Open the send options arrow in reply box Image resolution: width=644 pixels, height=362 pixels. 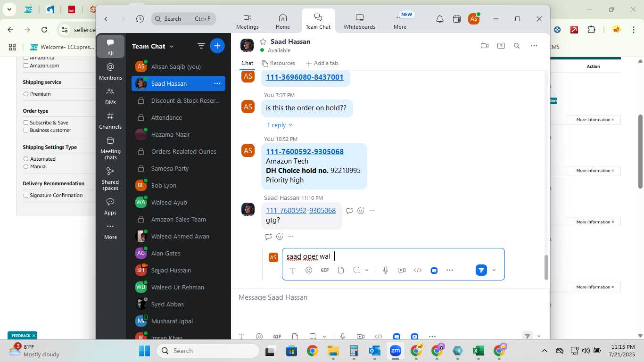tap(494, 270)
